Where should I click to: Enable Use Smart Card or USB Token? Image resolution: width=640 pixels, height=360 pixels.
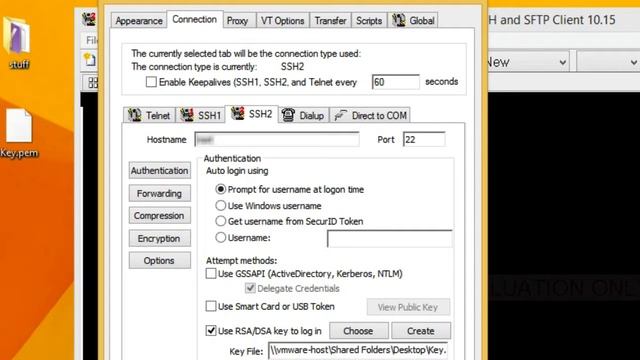point(211,306)
